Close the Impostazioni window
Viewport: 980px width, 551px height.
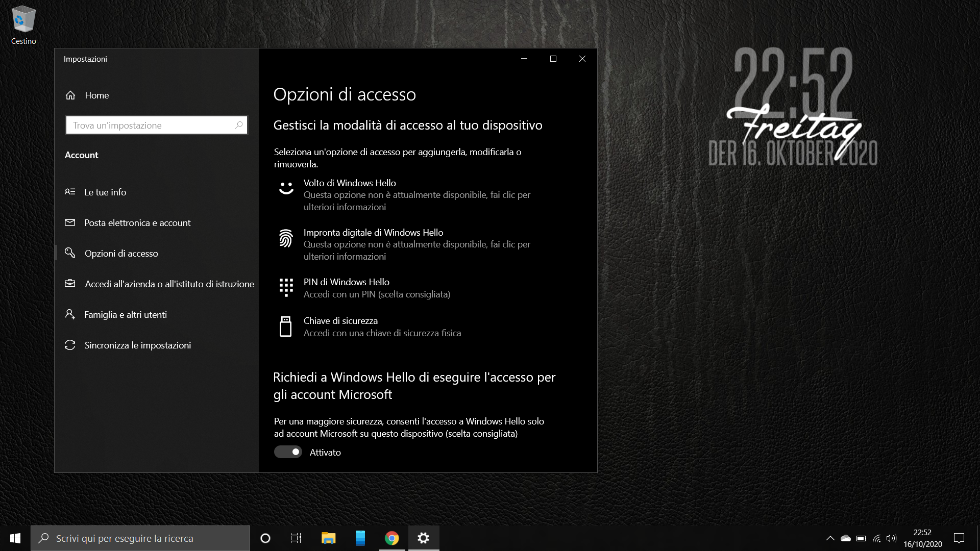click(x=582, y=59)
